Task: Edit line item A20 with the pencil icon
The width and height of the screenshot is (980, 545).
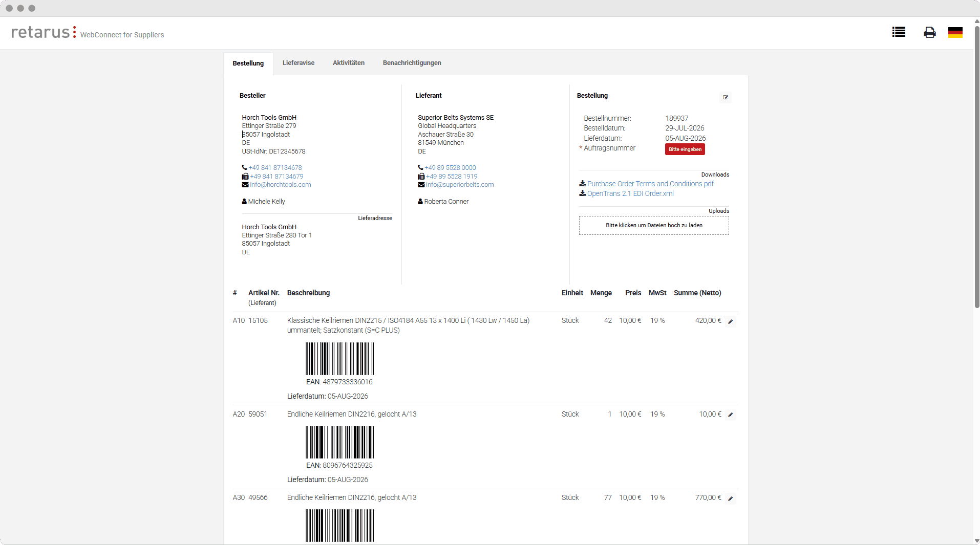Action: click(731, 415)
